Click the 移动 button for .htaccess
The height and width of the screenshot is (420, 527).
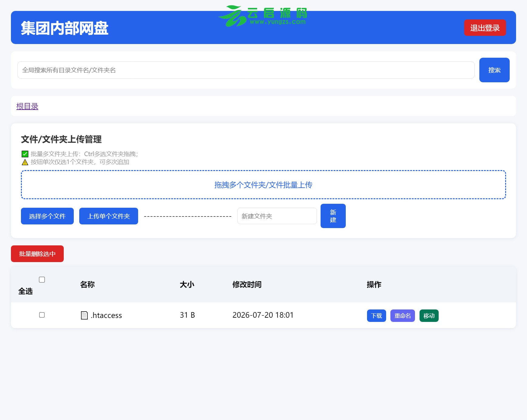tap(429, 316)
